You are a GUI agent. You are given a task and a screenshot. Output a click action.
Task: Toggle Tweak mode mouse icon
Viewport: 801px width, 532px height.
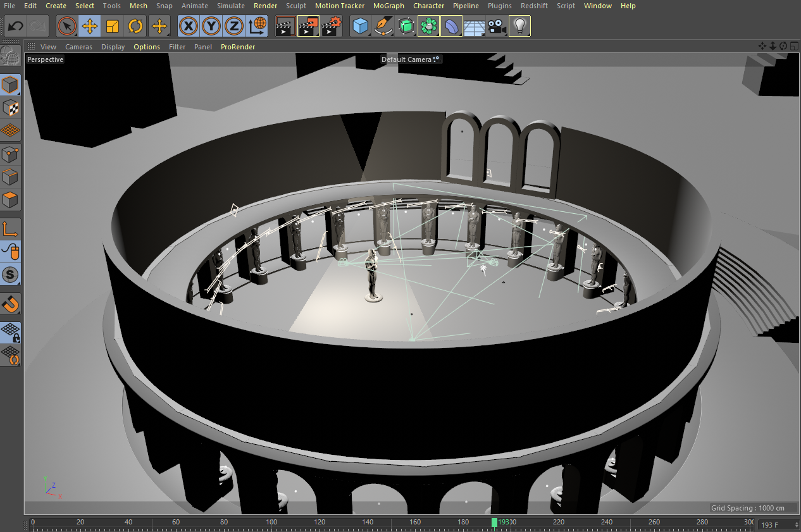pos(11,252)
